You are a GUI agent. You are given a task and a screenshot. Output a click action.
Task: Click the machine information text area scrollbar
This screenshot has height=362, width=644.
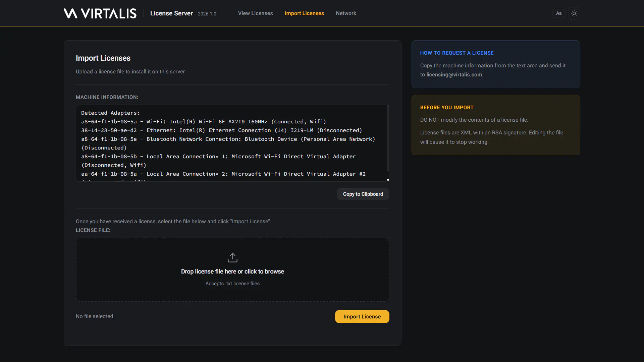click(x=388, y=138)
